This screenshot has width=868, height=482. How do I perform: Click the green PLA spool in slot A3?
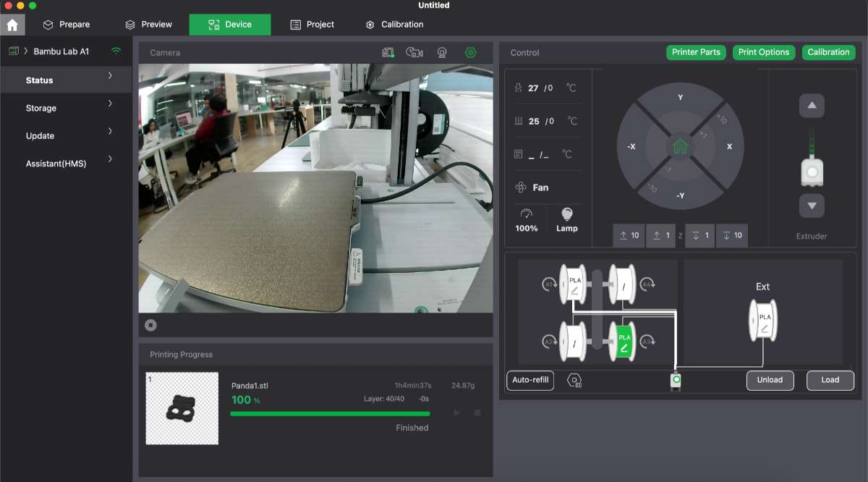click(623, 342)
